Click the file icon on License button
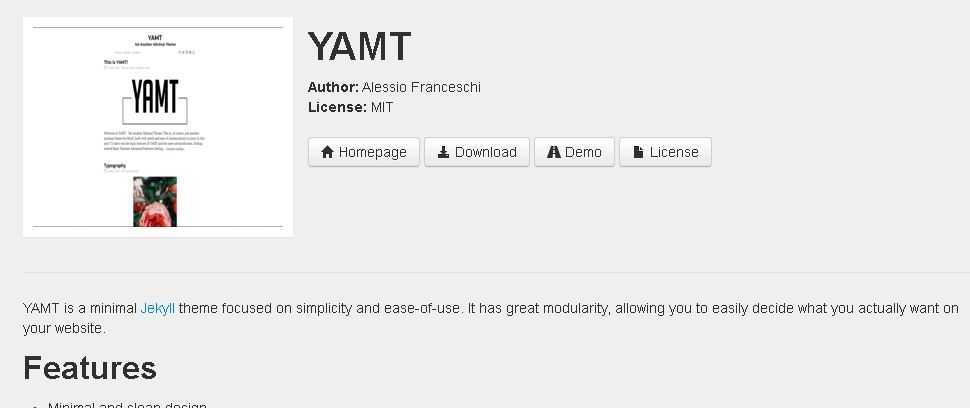This screenshot has width=970, height=408. click(x=638, y=152)
